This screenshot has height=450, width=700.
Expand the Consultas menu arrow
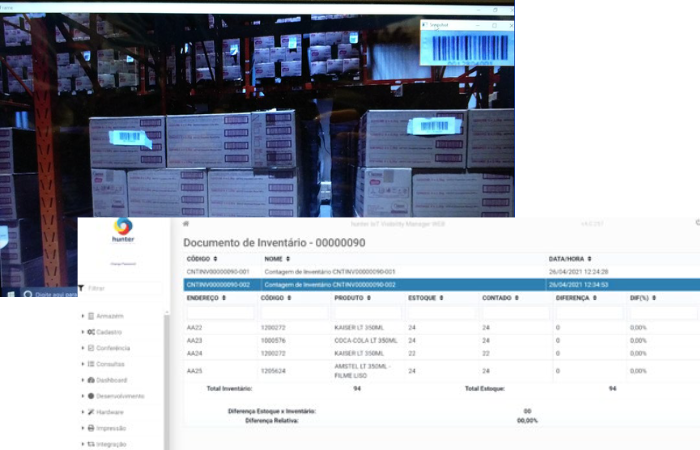pos(83,364)
